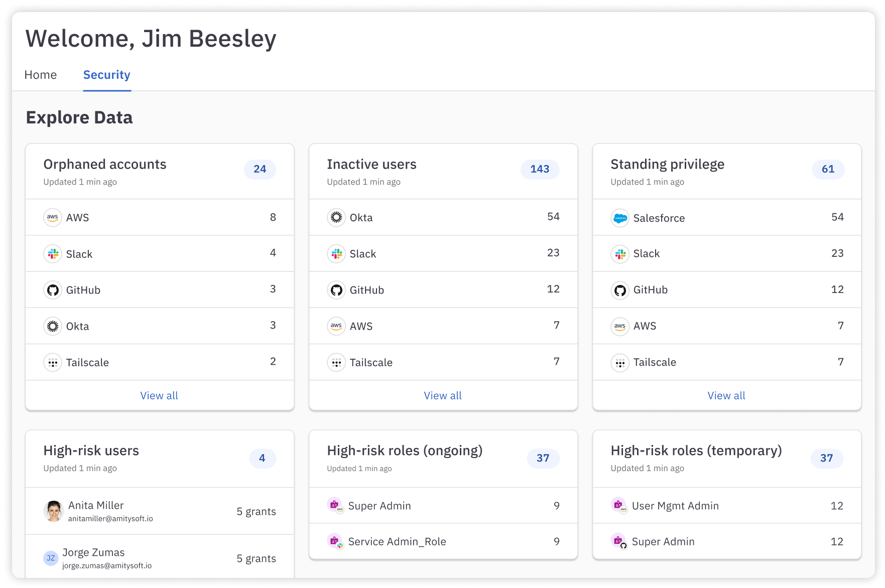Click the AWS icon under Standing privilege
This screenshot has width=885, height=588.
click(620, 326)
